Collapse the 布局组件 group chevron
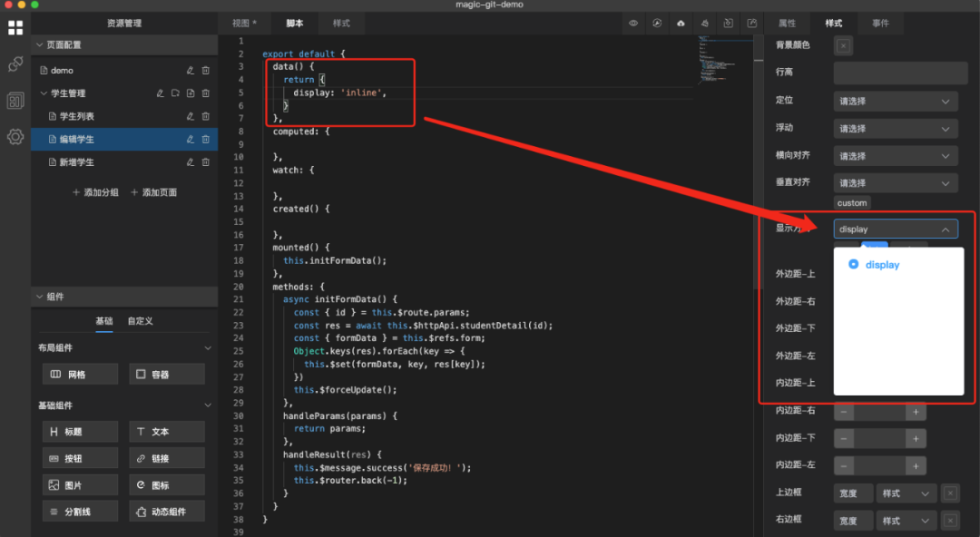 pyautogui.click(x=208, y=347)
